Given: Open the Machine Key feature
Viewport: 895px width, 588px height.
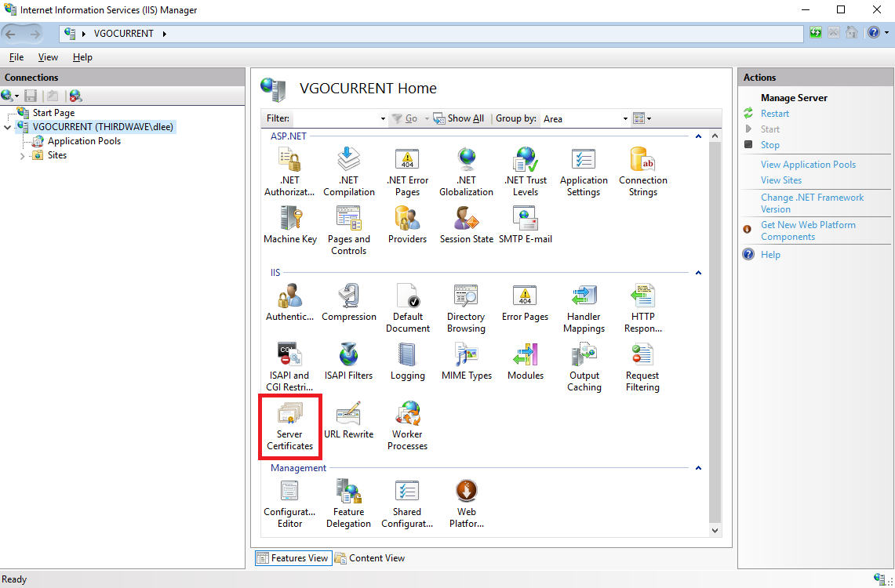Looking at the screenshot, I should (x=290, y=225).
